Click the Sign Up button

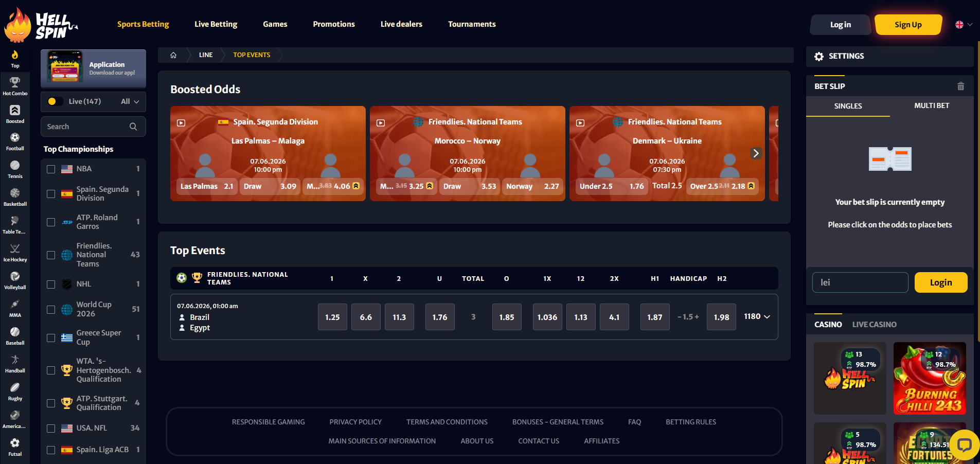pyautogui.click(x=908, y=25)
